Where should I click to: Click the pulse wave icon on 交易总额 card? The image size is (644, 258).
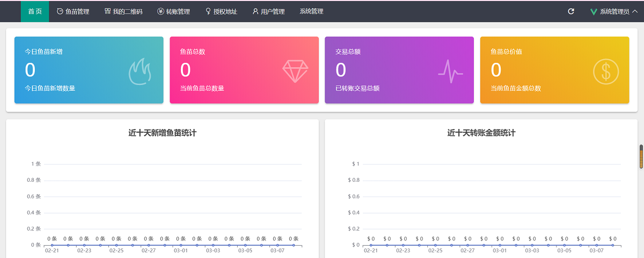click(450, 71)
